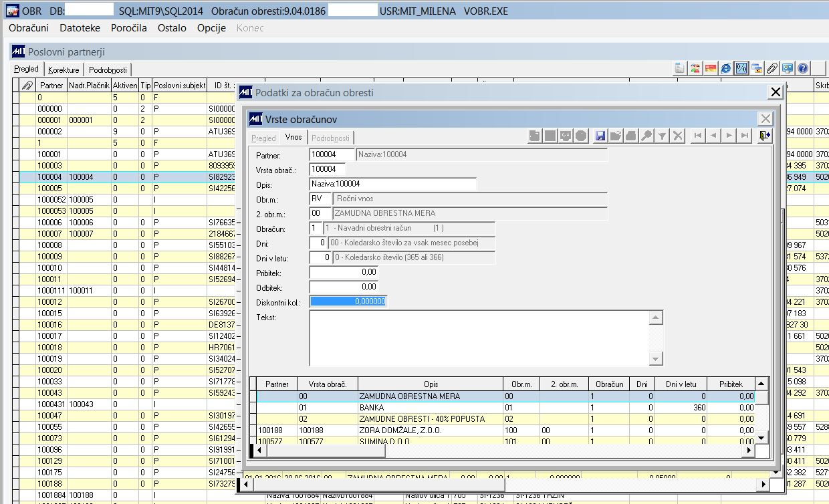Open help with the blue question mark icon

coord(803,68)
